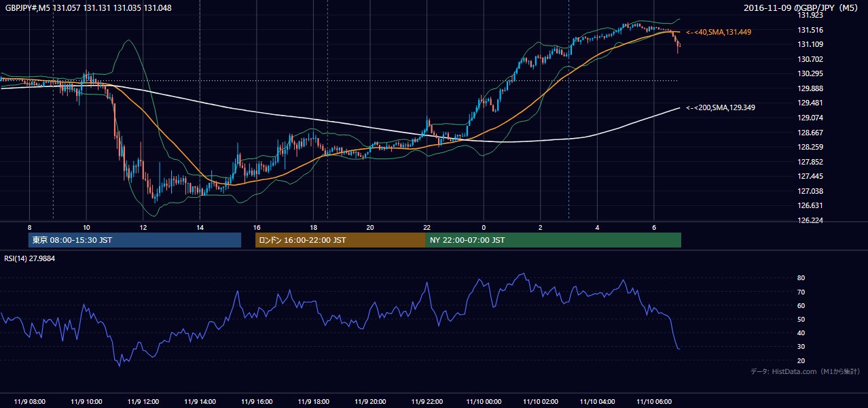Click price level 127.852 on the axis

[810, 162]
